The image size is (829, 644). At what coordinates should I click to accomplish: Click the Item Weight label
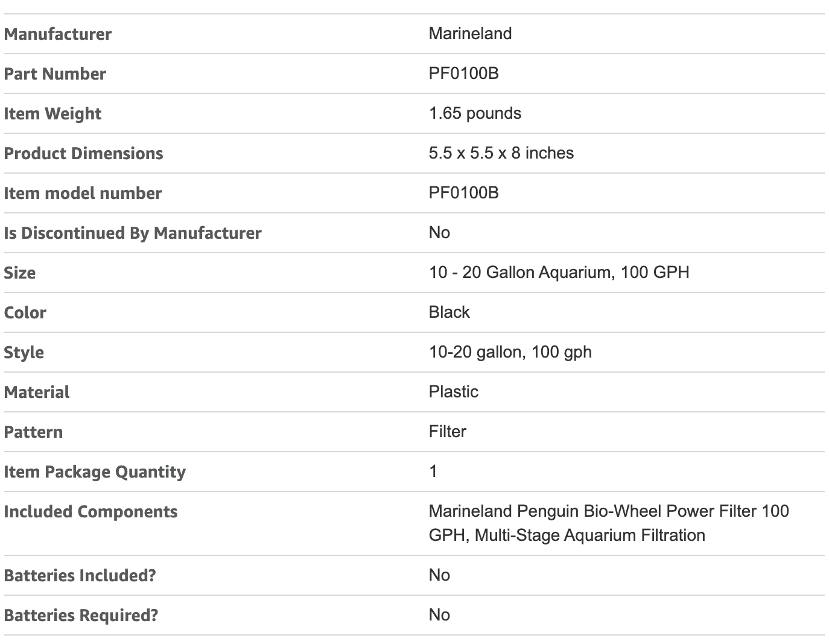coord(52,113)
